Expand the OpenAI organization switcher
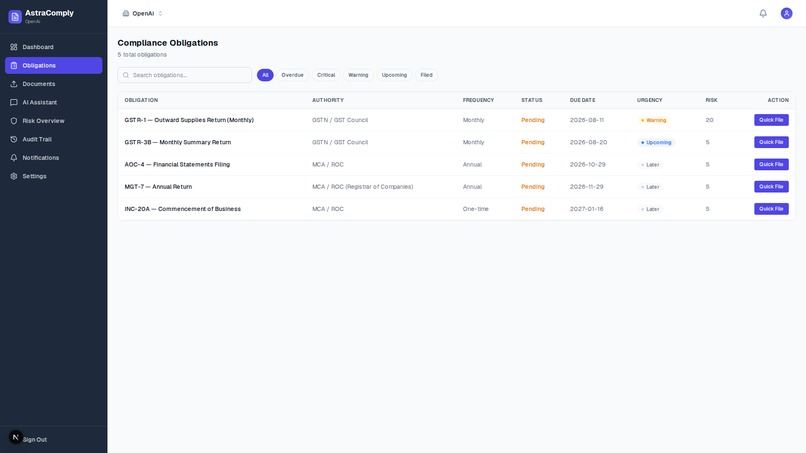 point(143,13)
